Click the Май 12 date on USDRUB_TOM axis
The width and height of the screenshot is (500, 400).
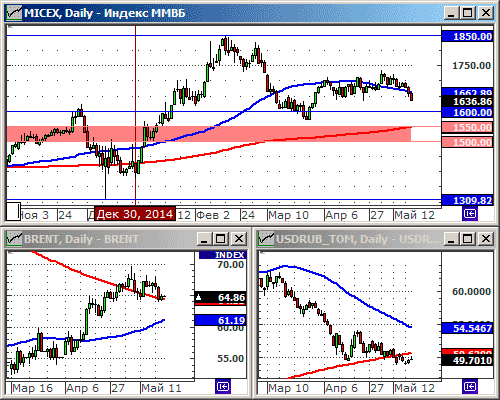pyautogui.click(x=415, y=388)
